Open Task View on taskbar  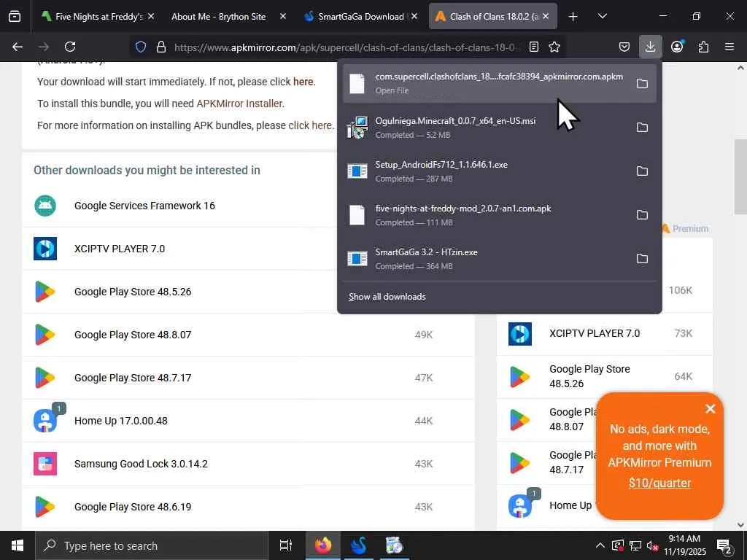coord(286,545)
